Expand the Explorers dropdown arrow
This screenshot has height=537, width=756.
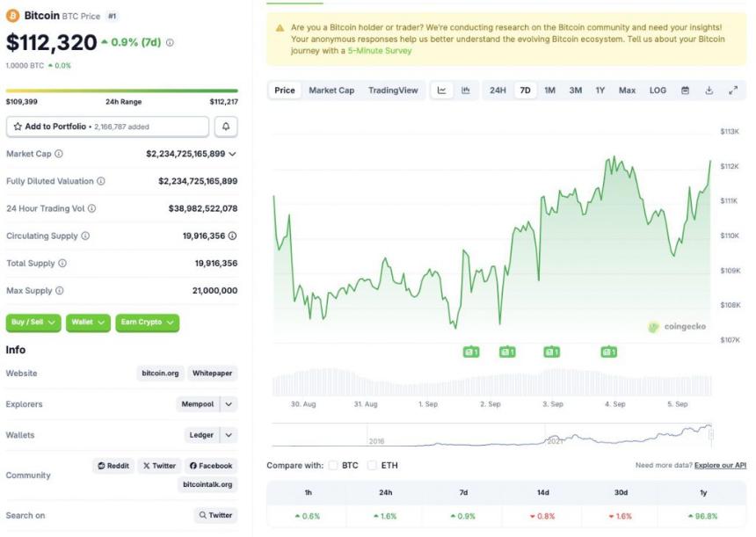229,404
